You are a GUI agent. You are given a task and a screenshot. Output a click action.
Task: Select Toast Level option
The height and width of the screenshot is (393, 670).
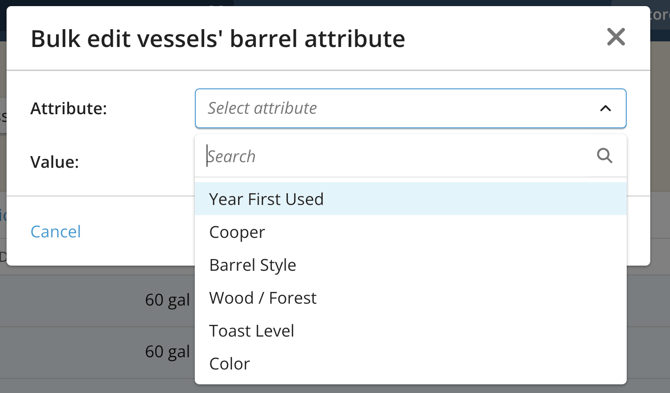click(411, 331)
